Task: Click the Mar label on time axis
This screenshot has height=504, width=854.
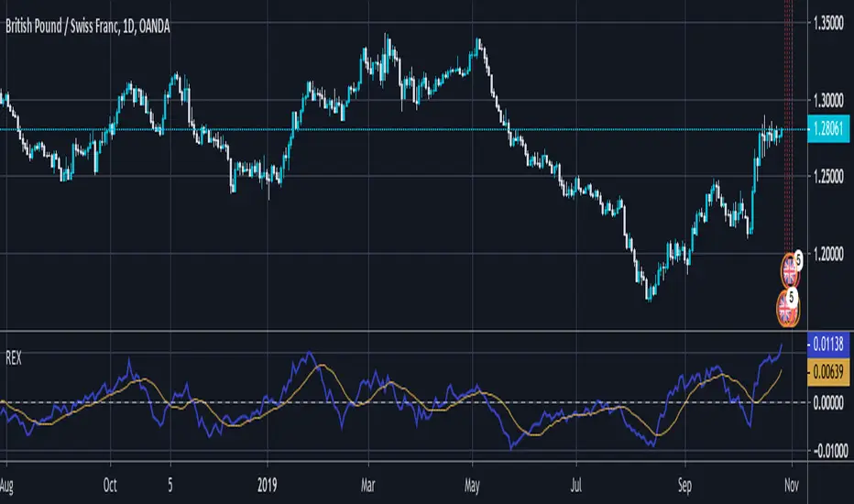Action: [x=368, y=486]
